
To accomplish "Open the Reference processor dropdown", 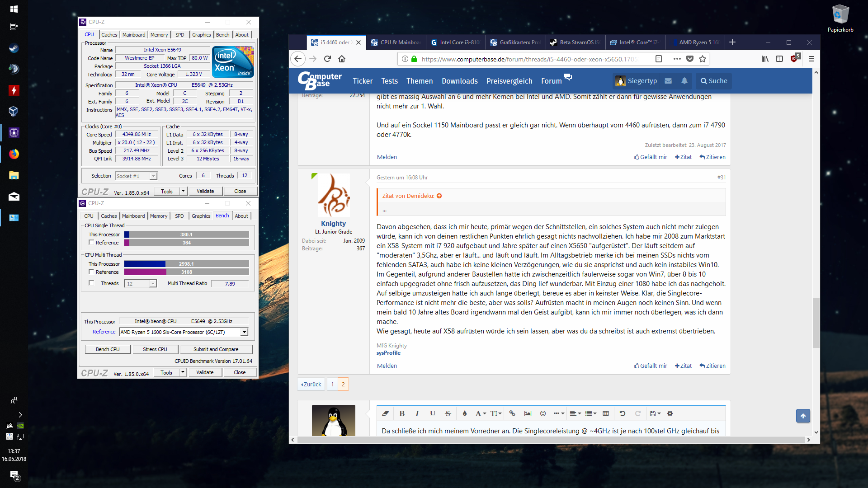I will tap(244, 332).
